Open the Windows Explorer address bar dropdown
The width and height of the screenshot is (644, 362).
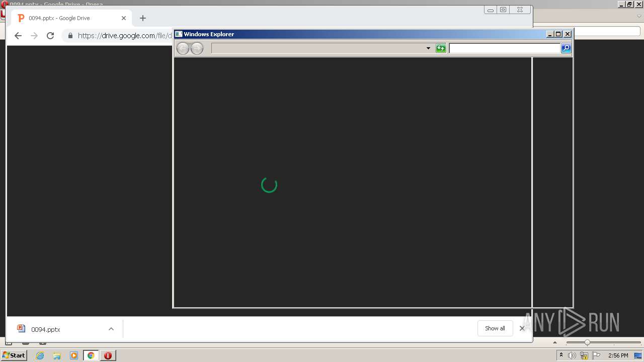(428, 48)
